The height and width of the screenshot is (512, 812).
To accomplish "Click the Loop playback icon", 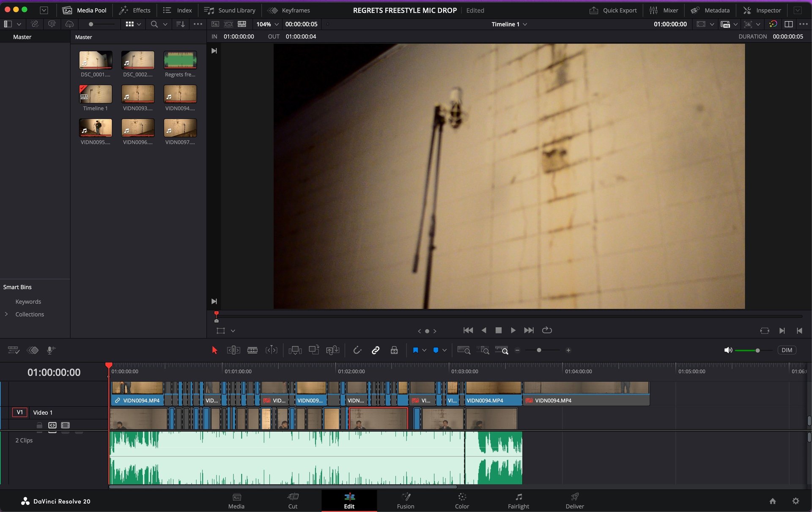I will (x=547, y=330).
